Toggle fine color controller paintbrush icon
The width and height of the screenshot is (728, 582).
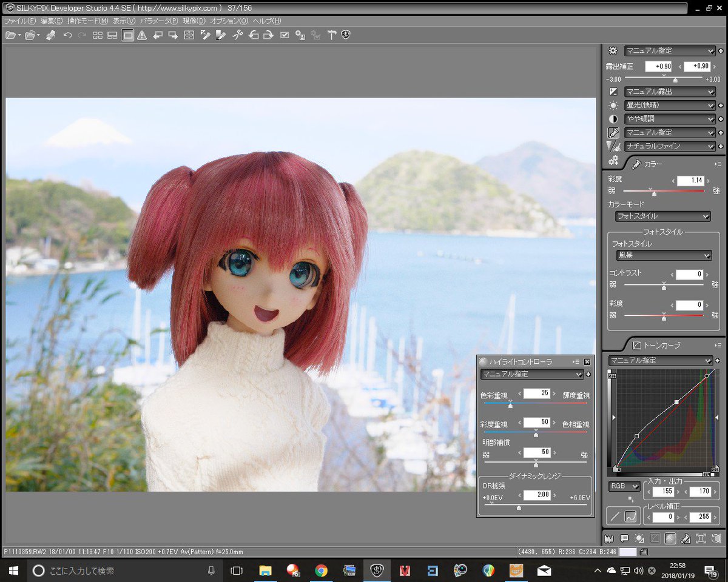tap(685, 538)
